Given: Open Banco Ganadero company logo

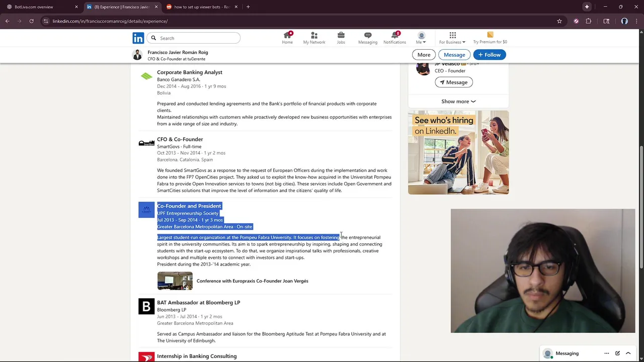Looking at the screenshot, I should tap(146, 76).
